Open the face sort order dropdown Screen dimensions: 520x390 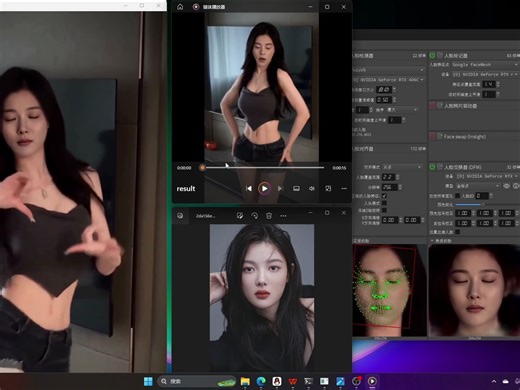click(x=402, y=110)
